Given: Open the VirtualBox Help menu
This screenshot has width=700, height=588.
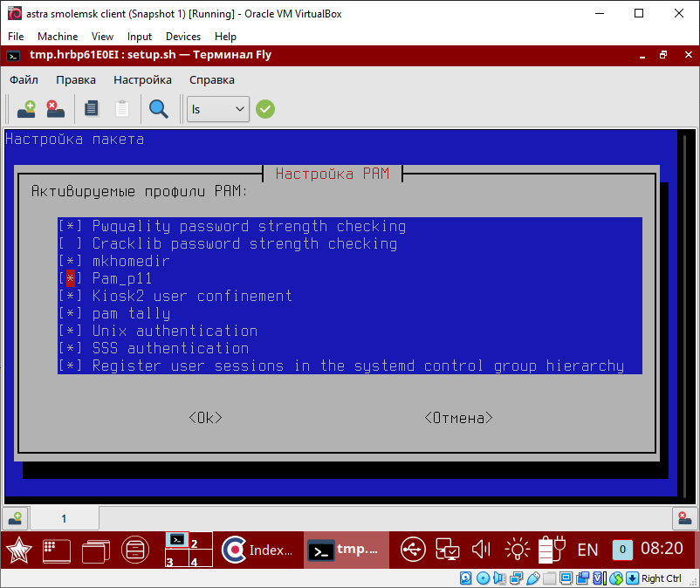Looking at the screenshot, I should pyautogui.click(x=225, y=37).
